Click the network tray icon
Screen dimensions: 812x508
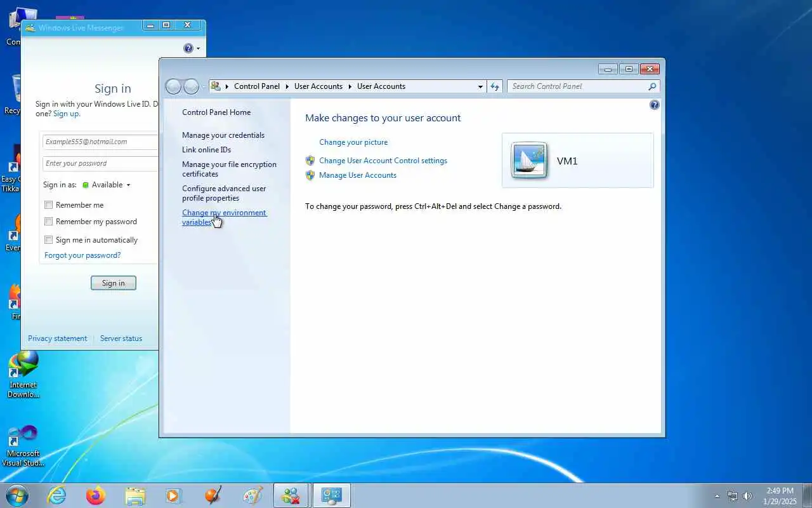coord(733,496)
